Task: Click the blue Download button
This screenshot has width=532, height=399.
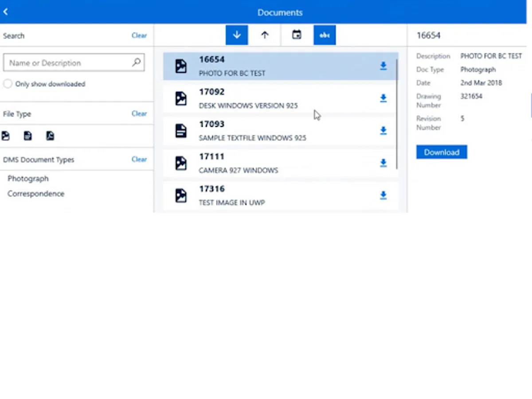Action: pos(442,152)
